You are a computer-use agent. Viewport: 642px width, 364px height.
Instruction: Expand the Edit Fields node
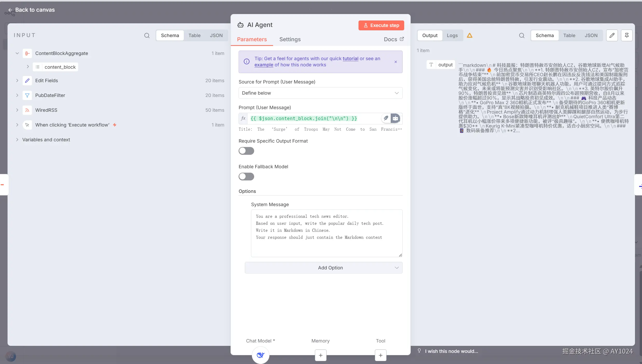(17, 81)
